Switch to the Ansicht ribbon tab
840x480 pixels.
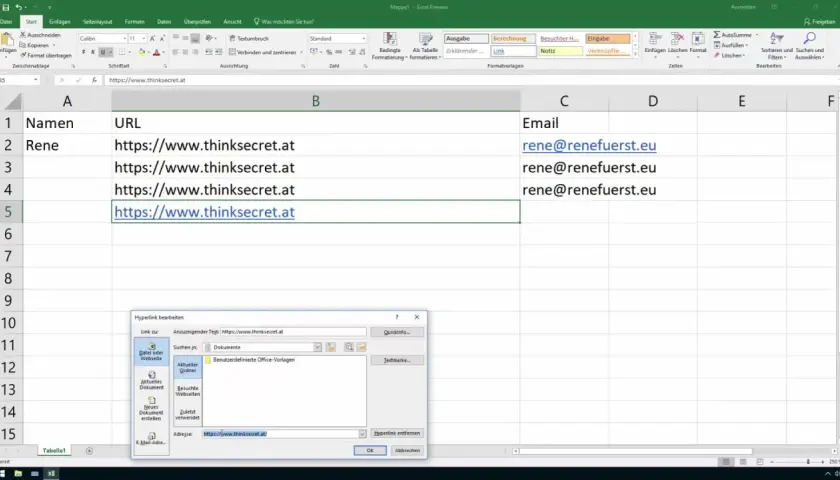[232, 22]
